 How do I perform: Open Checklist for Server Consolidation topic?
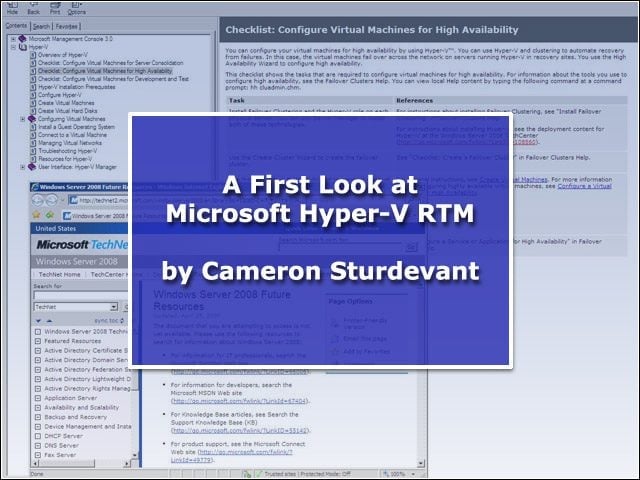111,63
